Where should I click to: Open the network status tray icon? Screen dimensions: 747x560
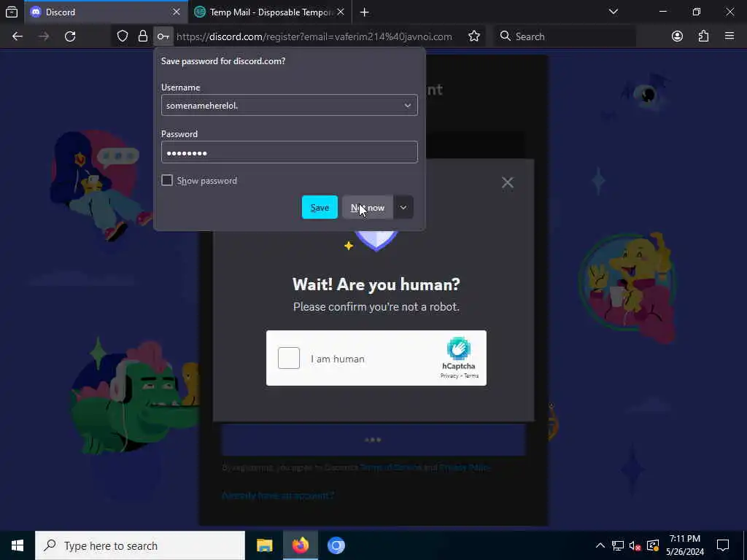(618, 545)
